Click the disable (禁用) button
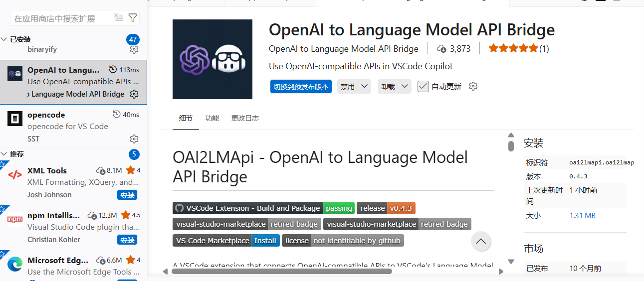Image resolution: width=644 pixels, height=281 pixels. (348, 86)
